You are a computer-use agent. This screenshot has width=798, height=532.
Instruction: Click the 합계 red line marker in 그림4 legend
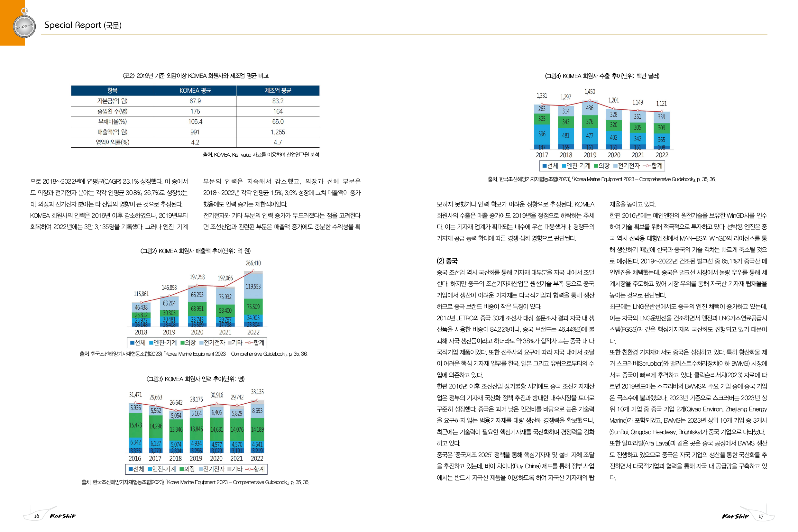[x=647, y=166]
